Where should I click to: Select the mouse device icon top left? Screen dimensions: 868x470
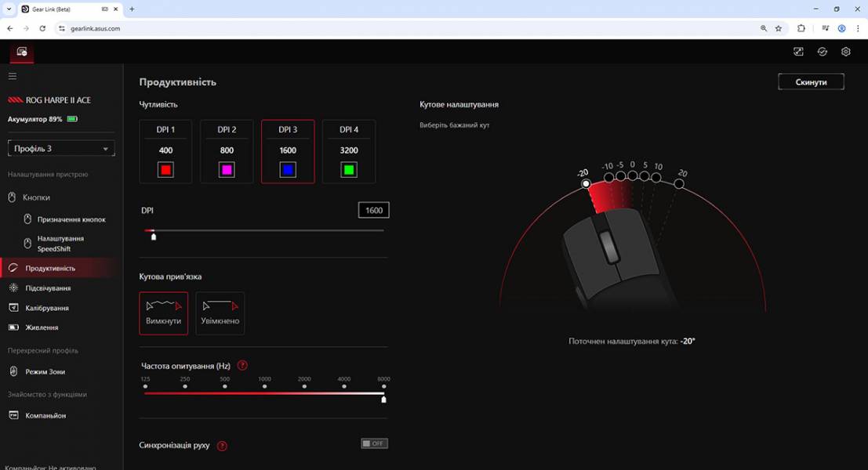pyautogui.click(x=20, y=52)
